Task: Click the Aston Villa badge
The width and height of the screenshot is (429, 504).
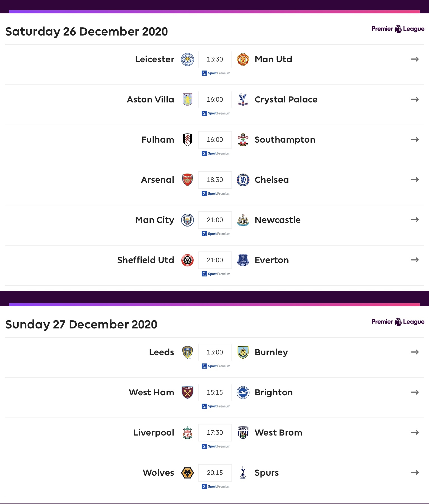Action: tap(187, 100)
